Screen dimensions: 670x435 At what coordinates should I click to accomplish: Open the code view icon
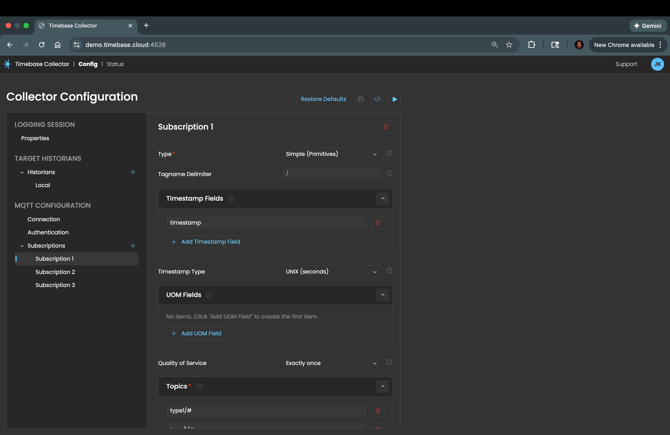[377, 99]
